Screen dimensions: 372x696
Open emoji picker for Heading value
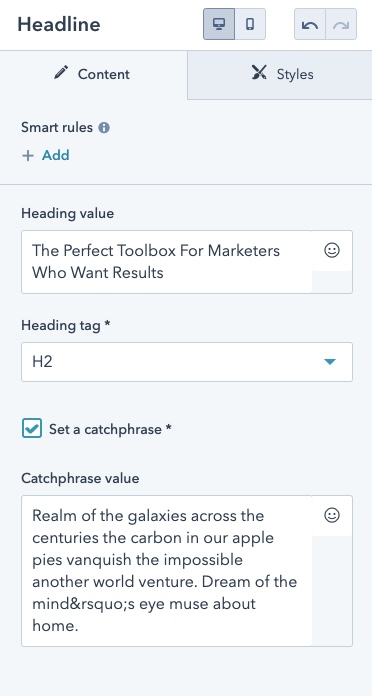coord(332,250)
